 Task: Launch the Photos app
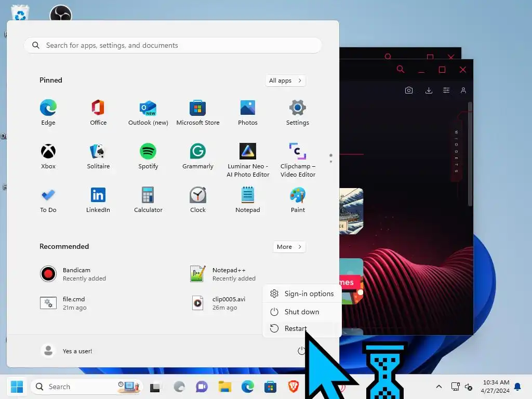pos(248,113)
